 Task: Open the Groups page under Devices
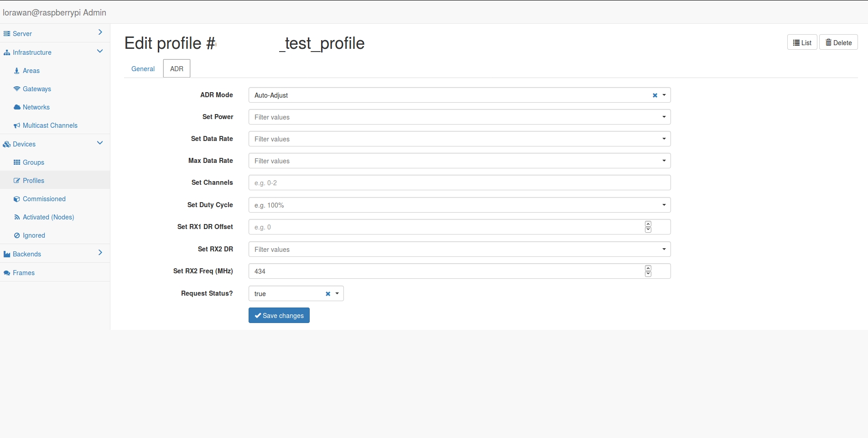pos(33,162)
